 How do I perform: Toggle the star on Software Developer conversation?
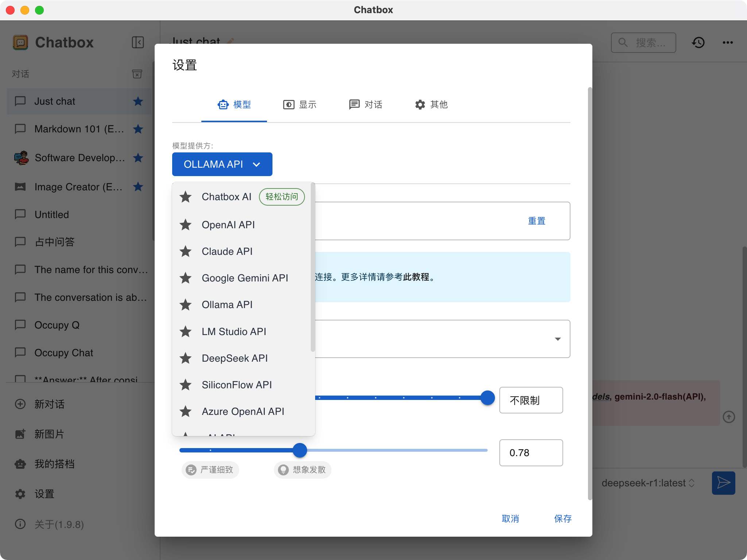138,157
